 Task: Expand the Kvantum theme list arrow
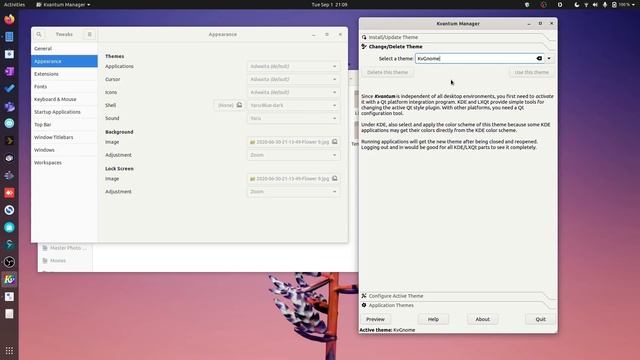tap(549, 58)
